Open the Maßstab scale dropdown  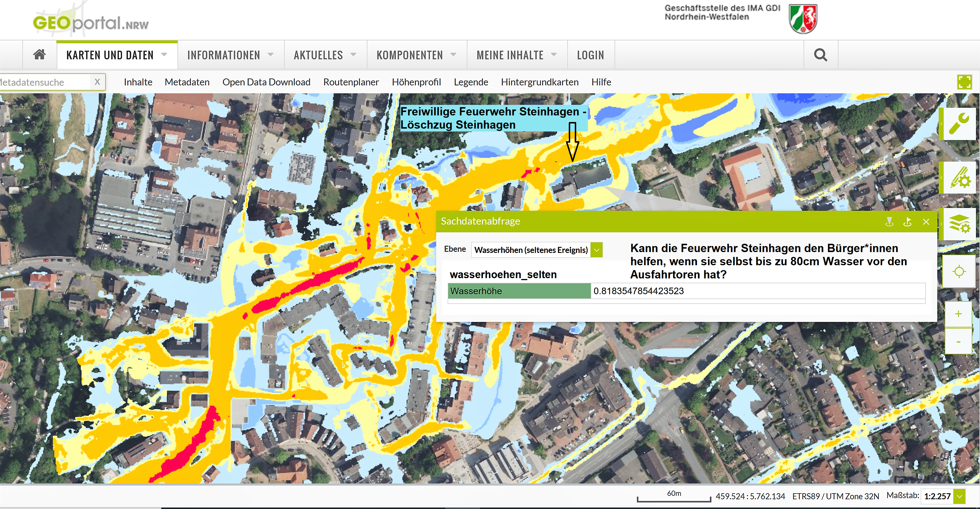960,496
